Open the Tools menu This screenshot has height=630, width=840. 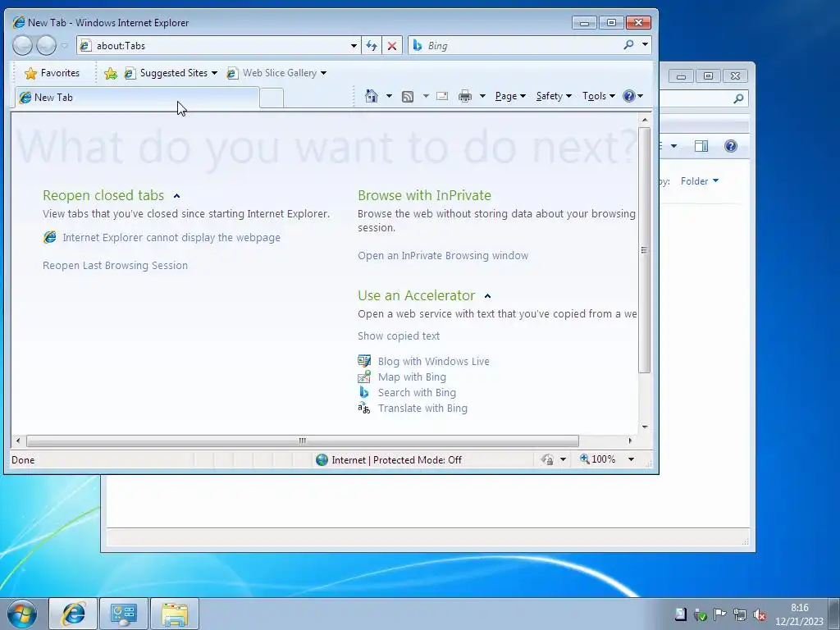coord(598,97)
